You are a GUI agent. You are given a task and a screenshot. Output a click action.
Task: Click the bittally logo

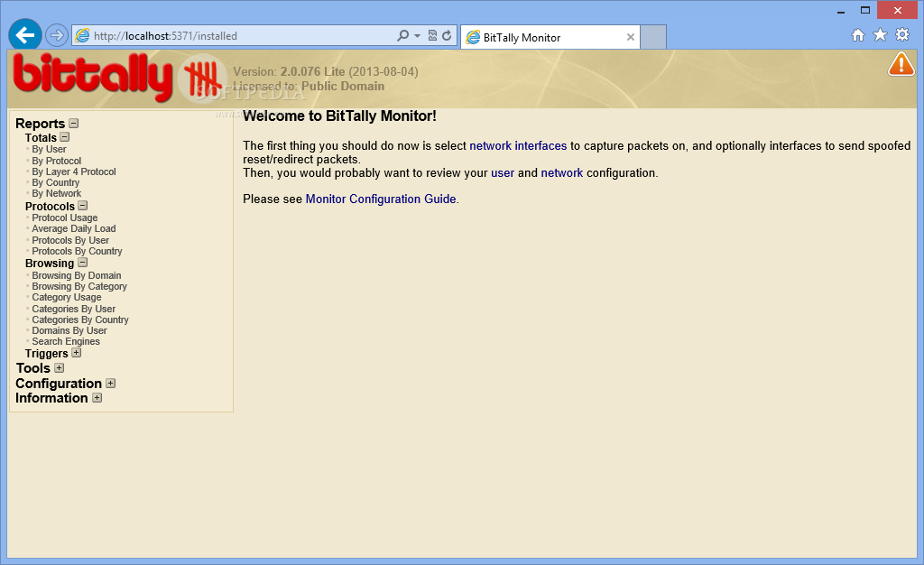[93, 78]
